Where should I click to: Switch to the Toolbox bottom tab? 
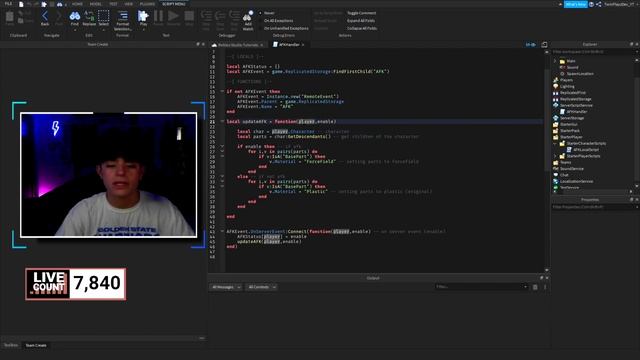(x=11, y=345)
